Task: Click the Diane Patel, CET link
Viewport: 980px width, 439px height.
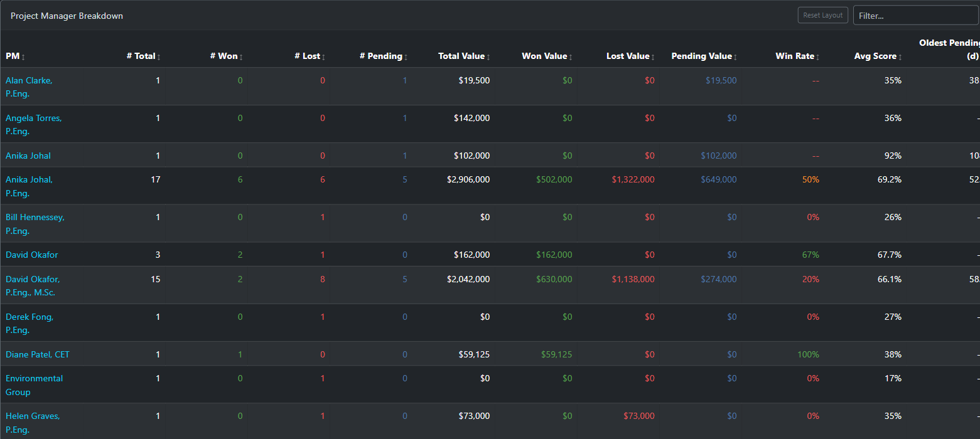Action: pyautogui.click(x=37, y=354)
